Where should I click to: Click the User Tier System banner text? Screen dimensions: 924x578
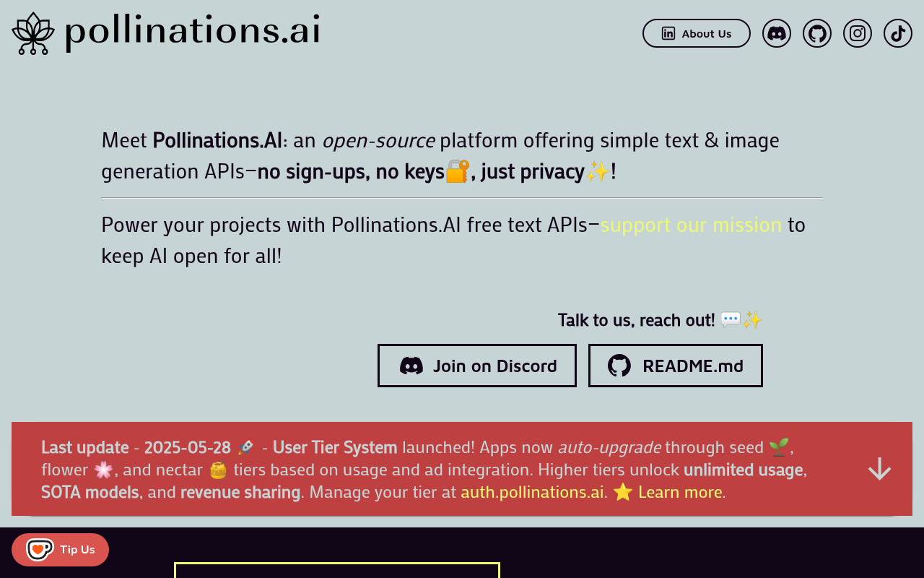[335, 447]
